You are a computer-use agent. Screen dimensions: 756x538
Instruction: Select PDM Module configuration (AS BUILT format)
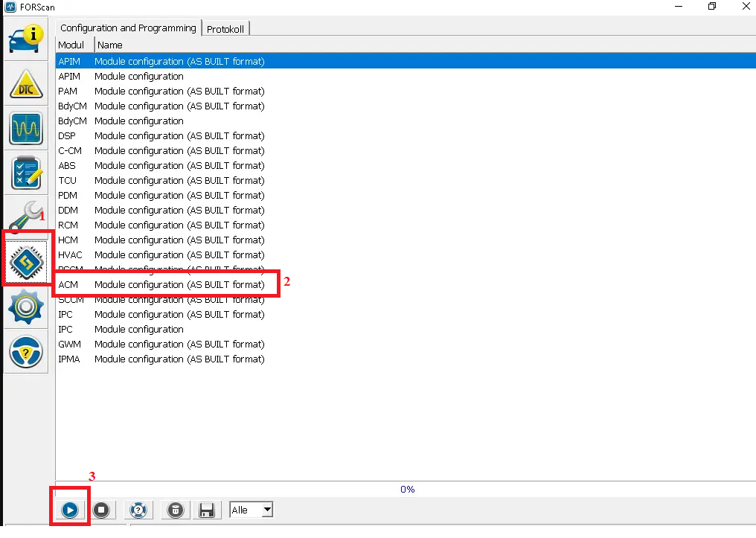point(406,195)
